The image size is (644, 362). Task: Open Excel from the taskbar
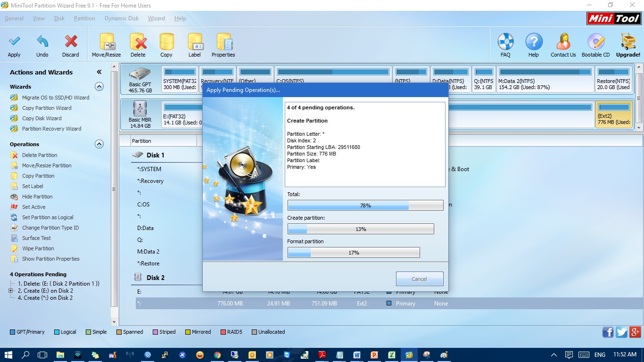click(391, 355)
